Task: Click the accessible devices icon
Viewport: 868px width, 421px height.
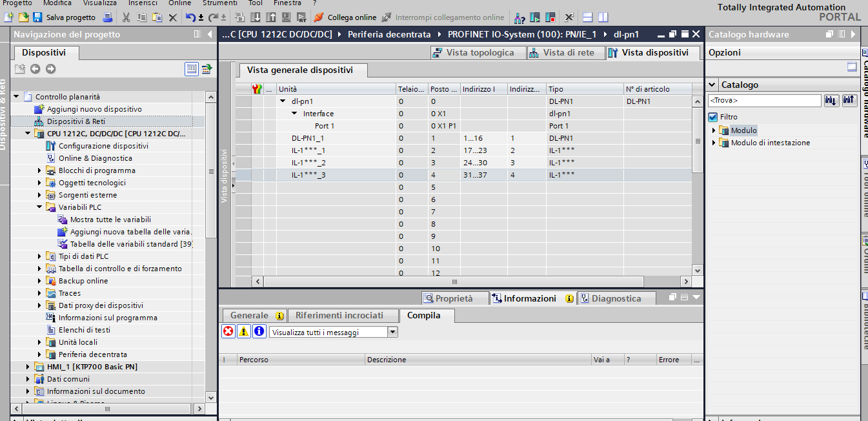Action: 520,17
